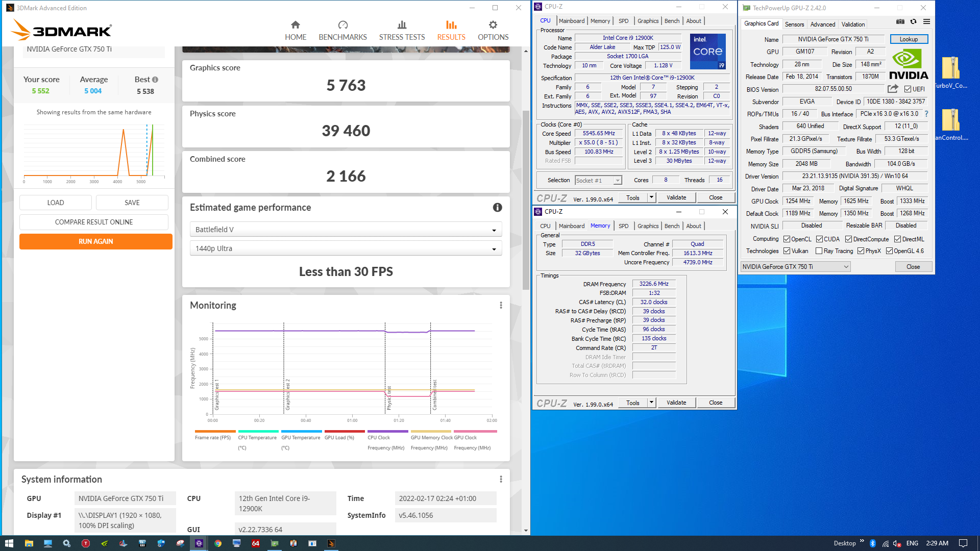Click the GPU Load red legend swatch

[345, 431]
